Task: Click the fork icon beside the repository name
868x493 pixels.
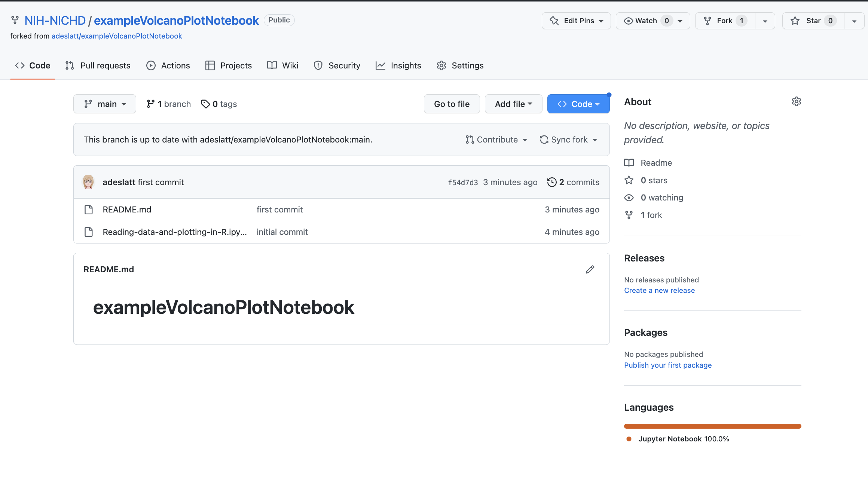Action: 15,20
